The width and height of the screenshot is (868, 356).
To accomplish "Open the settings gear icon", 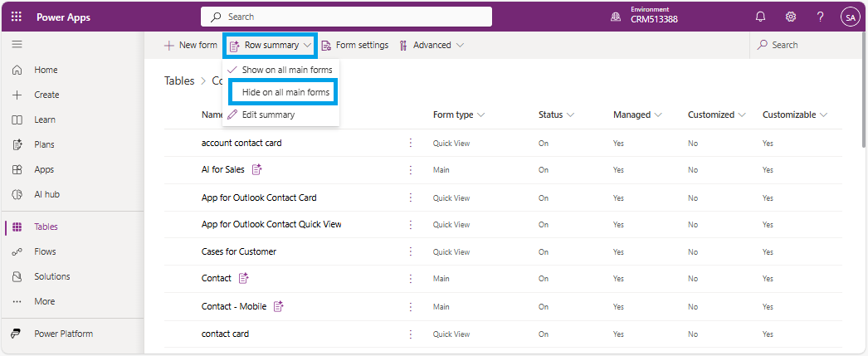I will 791,17.
